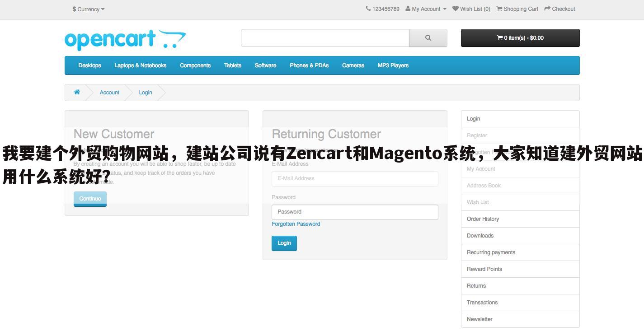
Task: Select Login in the sidebar list
Action: [520, 119]
